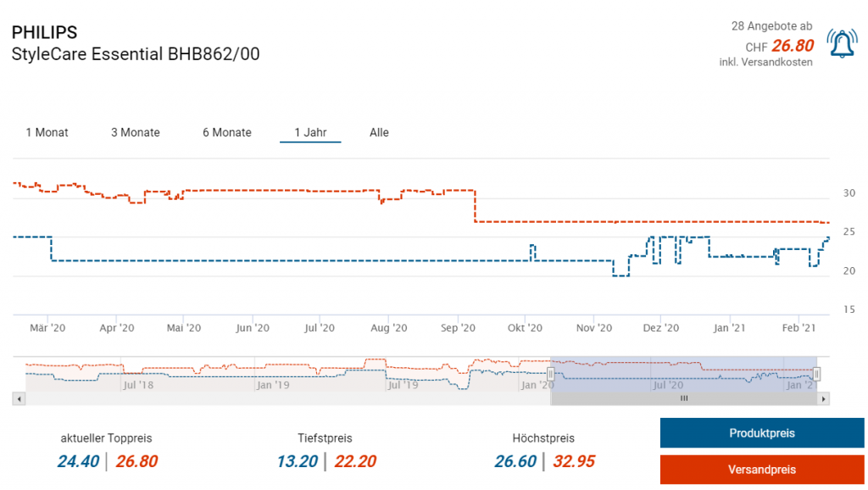
Task: Click the navigator scrollbar left arrow
Action: [x=19, y=398]
